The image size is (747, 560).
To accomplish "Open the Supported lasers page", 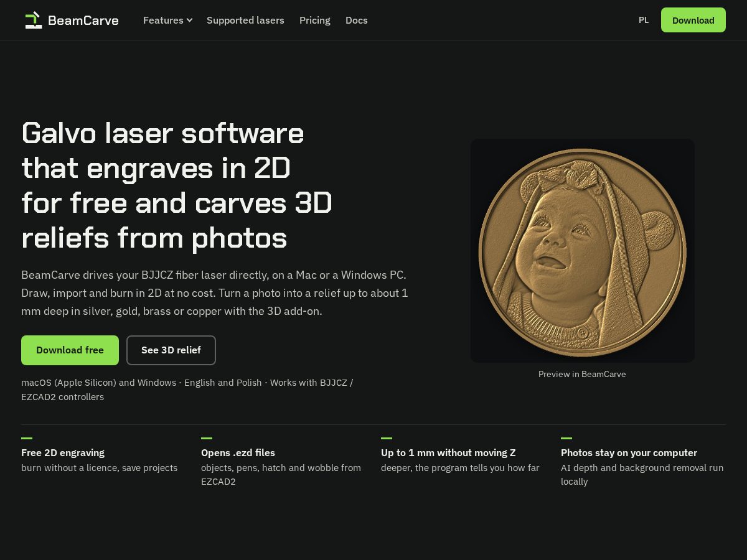I will coord(245,20).
